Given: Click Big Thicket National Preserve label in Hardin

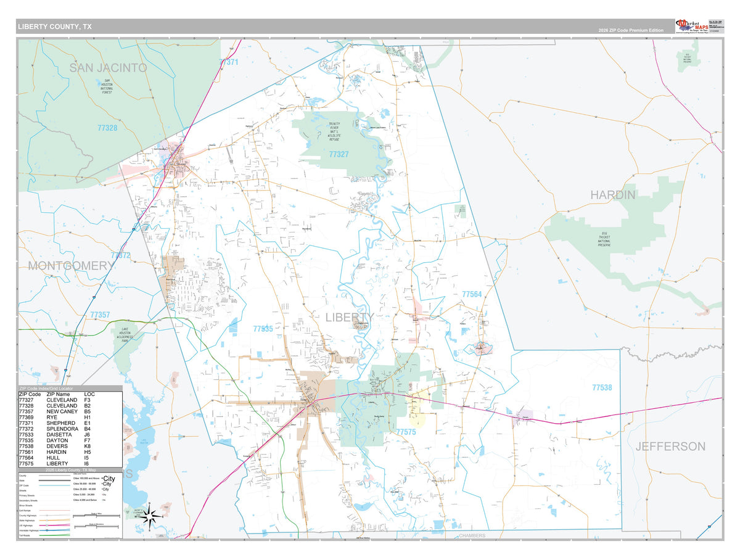Looking at the screenshot, I should pyautogui.click(x=604, y=240).
